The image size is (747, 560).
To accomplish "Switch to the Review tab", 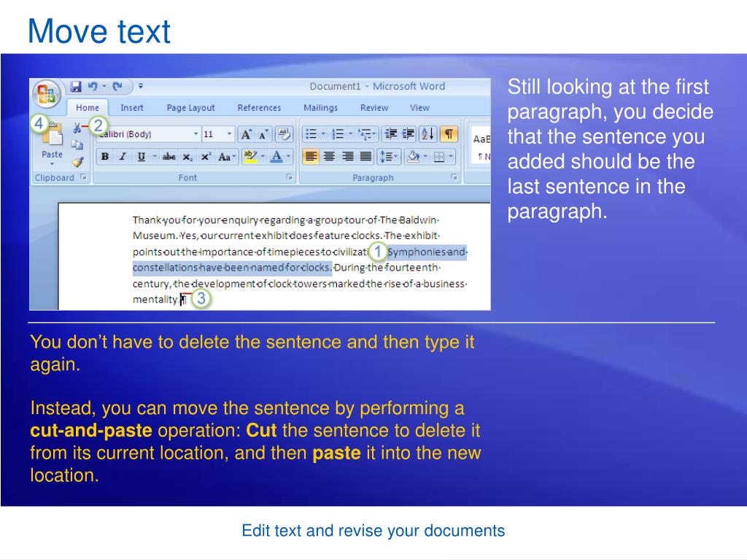I will point(374,108).
